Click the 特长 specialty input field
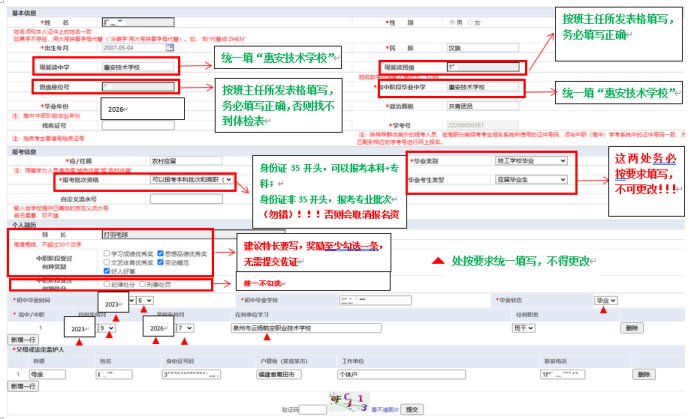This screenshot has height=419, width=700. click(x=150, y=233)
